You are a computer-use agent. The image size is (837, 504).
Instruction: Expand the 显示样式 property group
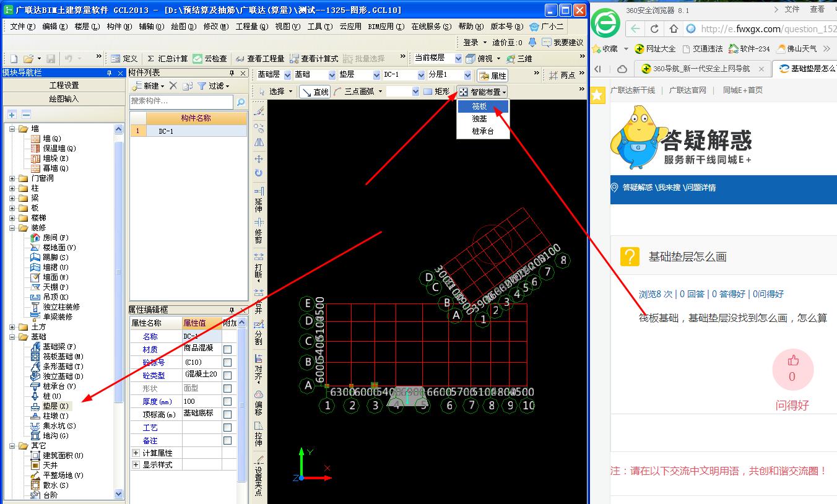pos(136,465)
